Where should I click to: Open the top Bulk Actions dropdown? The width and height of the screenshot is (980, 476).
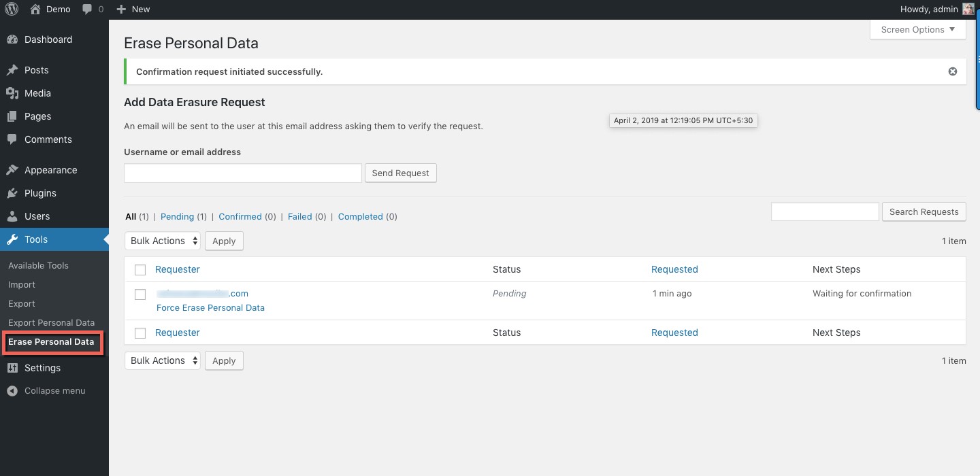click(163, 241)
